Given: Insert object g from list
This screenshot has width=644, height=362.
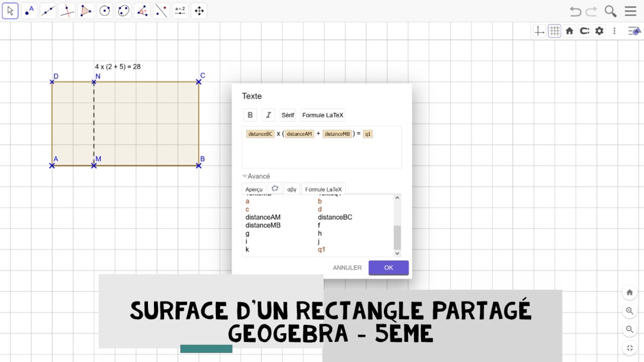Looking at the screenshot, I should point(248,233).
